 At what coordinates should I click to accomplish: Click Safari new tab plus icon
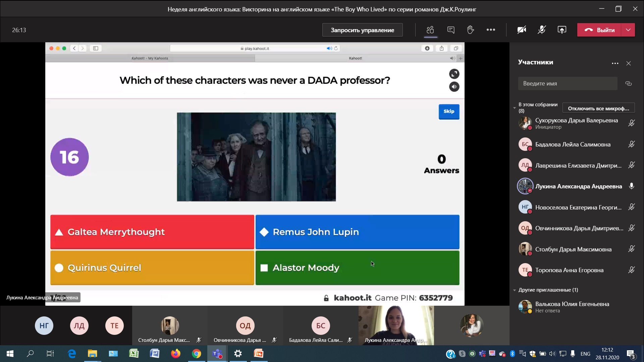click(x=461, y=58)
